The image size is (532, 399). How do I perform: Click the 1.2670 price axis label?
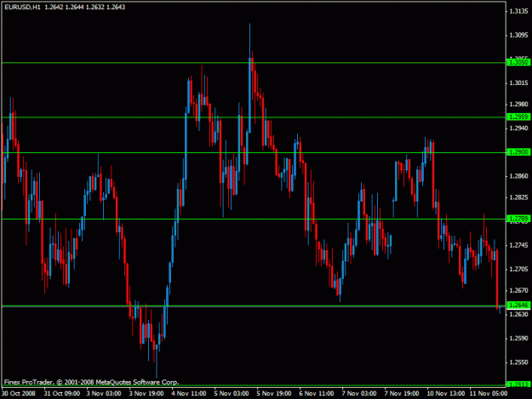[x=519, y=290]
